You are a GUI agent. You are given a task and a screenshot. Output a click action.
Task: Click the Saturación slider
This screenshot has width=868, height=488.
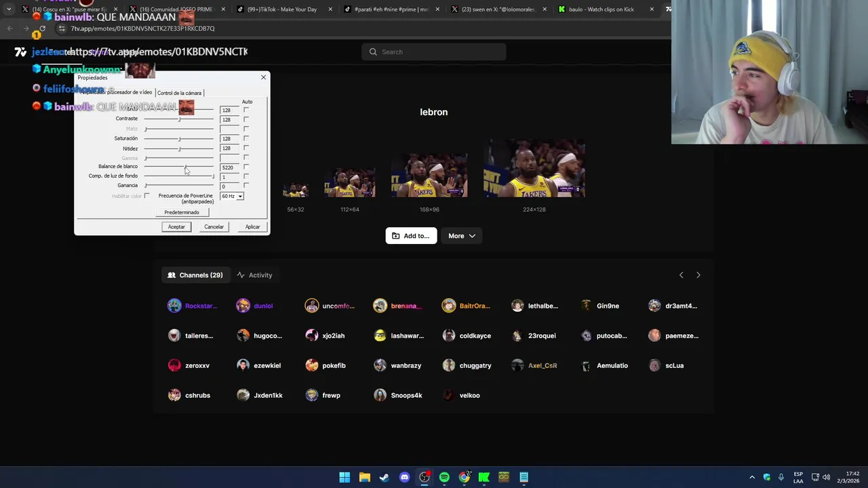179,138
